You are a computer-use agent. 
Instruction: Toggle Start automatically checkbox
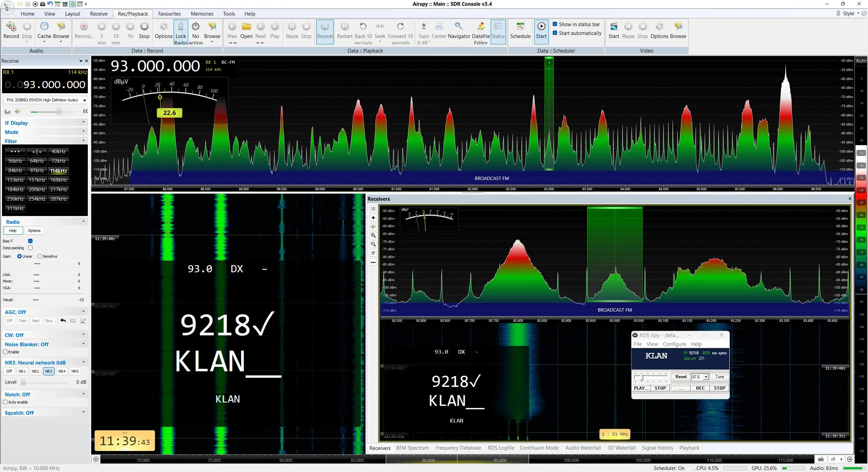[555, 33]
